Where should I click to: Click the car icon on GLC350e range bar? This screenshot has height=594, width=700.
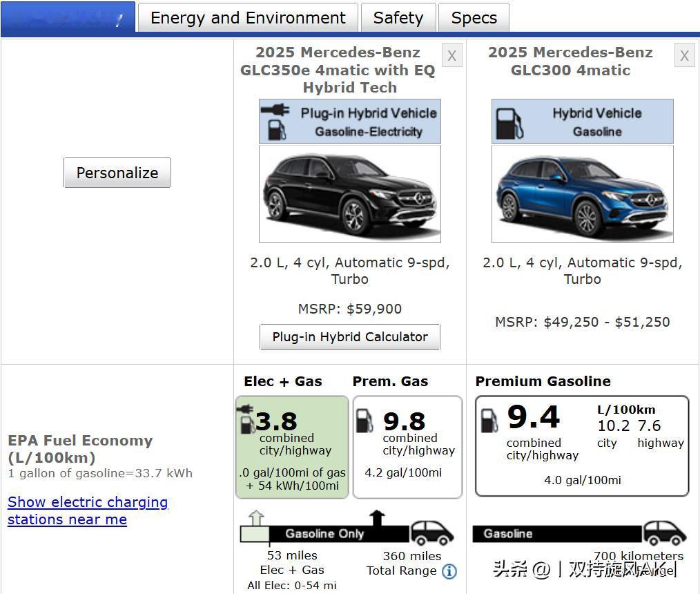pyautogui.click(x=432, y=533)
